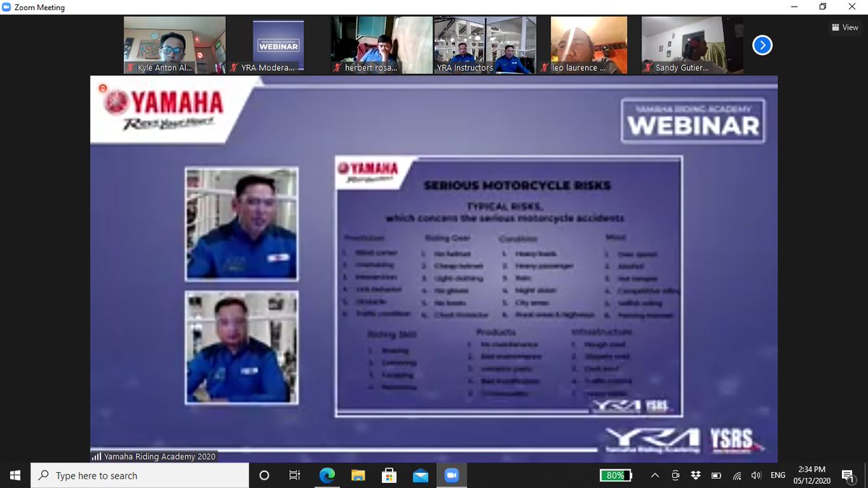Screen dimensions: 868x488
Task: Click leo laurence's muted microphone icon
Action: 545,67
